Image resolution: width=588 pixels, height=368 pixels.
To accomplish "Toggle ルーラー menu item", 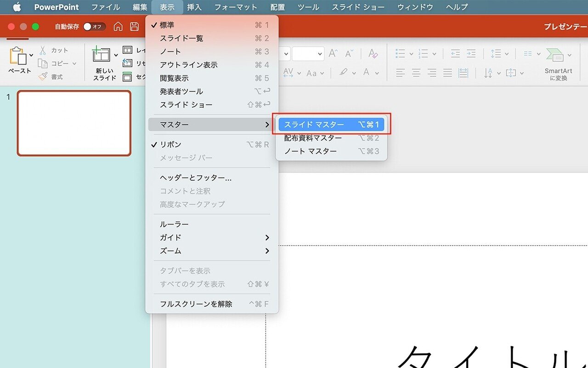I will 212,224.
